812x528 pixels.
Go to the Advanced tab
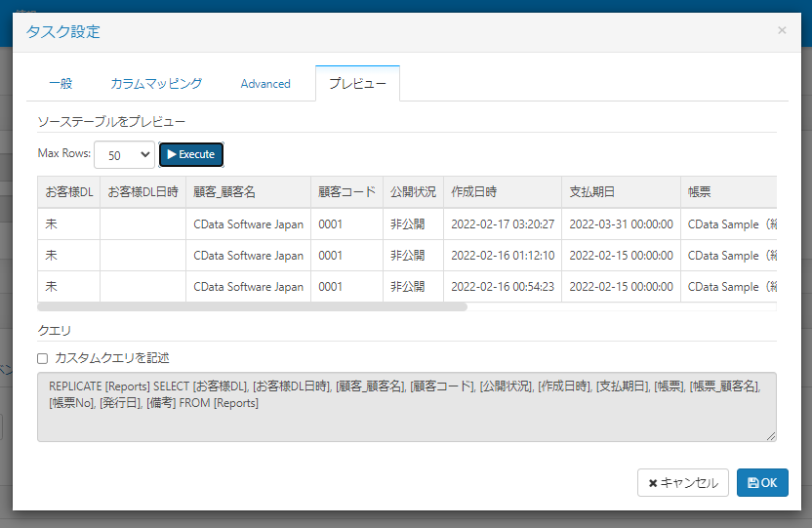[x=265, y=84]
